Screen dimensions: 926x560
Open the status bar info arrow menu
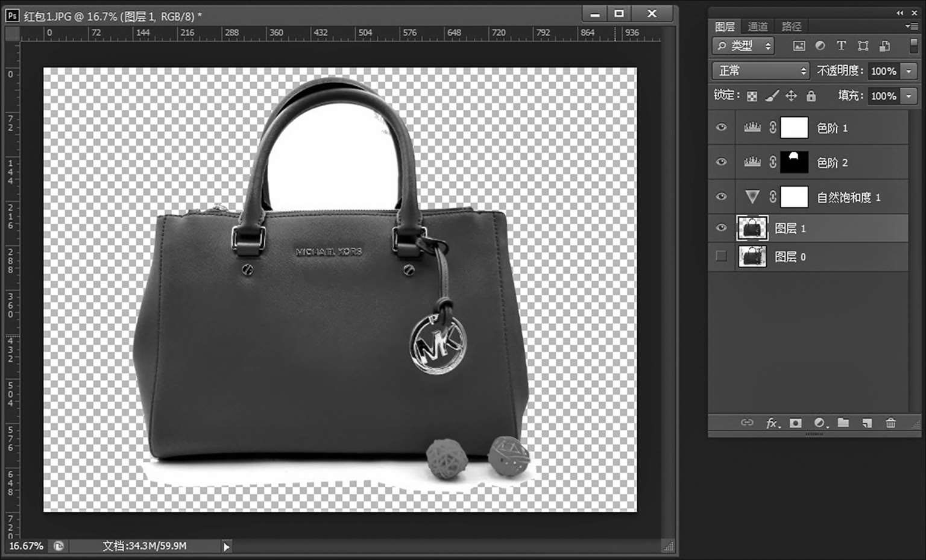click(226, 547)
